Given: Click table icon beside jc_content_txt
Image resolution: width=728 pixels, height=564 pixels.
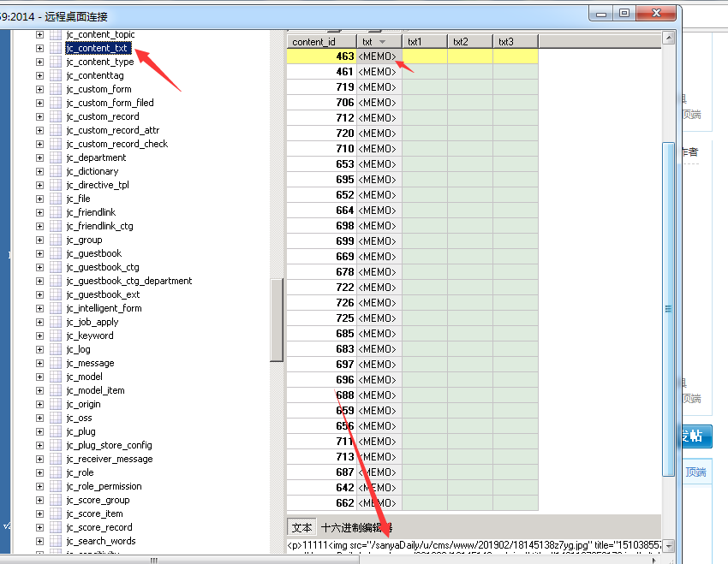Looking at the screenshot, I should (56, 48).
